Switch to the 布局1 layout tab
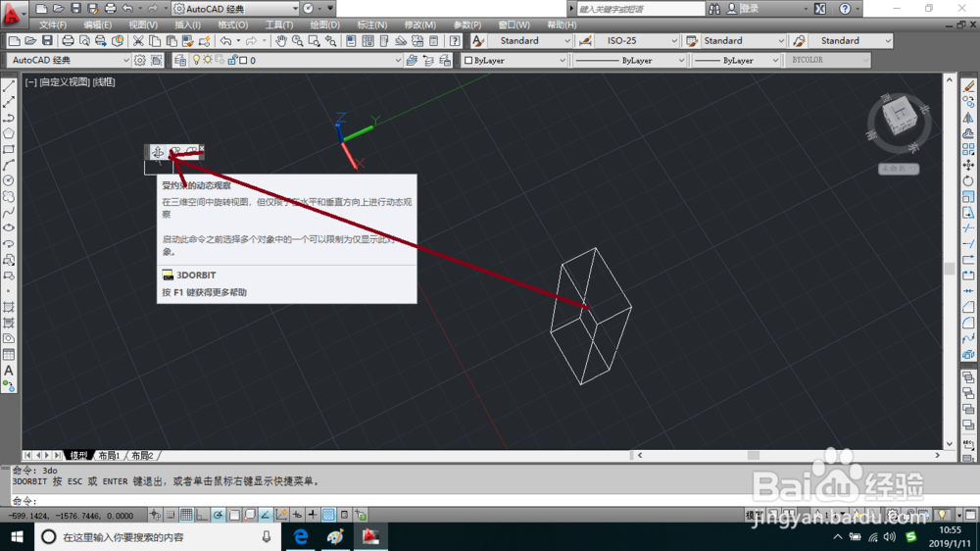Viewport: 980px width, 551px height. (109, 456)
